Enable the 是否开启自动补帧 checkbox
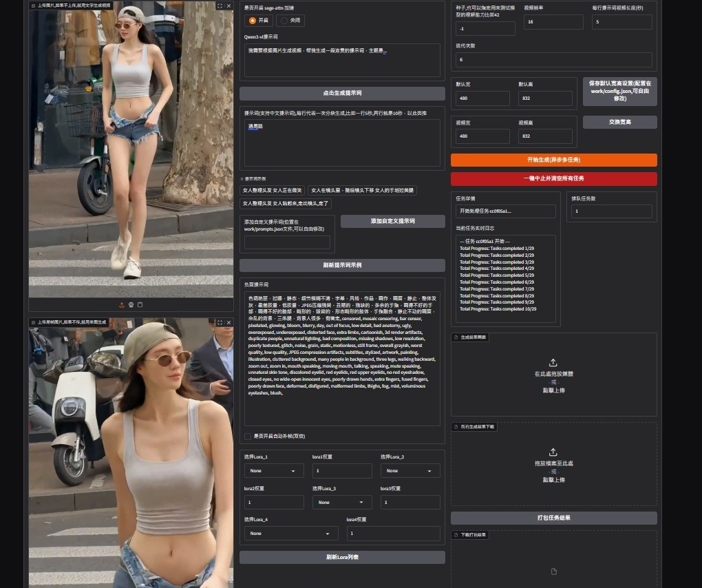 tap(248, 436)
